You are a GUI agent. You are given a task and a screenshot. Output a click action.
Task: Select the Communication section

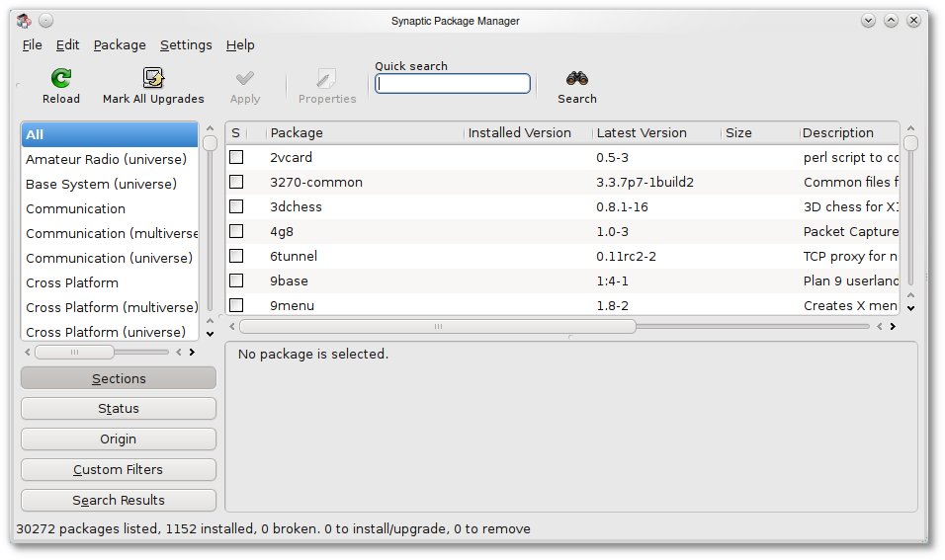pos(110,209)
